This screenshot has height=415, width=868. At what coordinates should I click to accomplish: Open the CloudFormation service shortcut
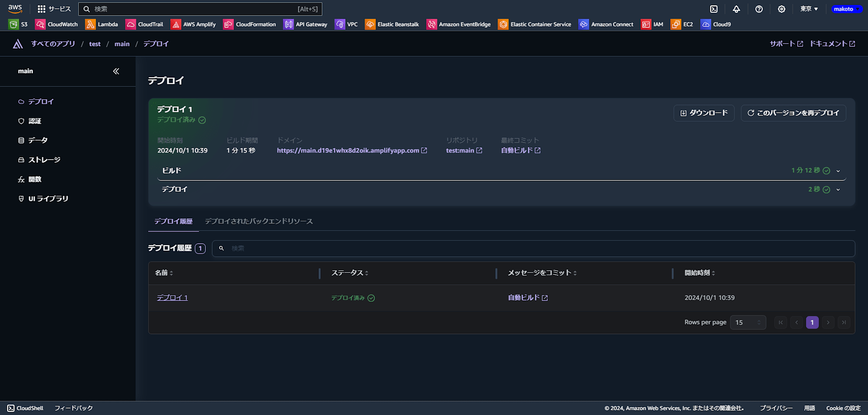click(250, 24)
